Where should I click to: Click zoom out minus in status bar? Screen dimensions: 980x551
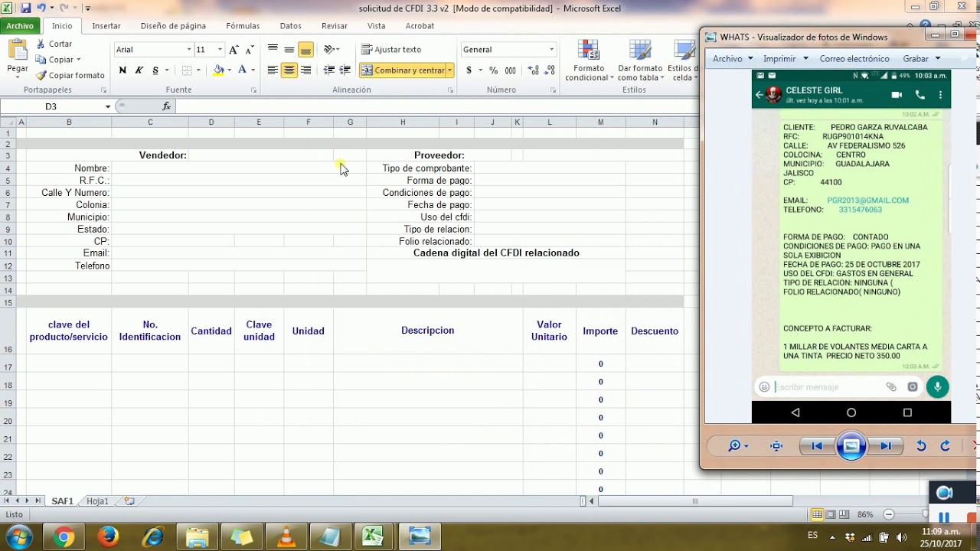(x=889, y=515)
